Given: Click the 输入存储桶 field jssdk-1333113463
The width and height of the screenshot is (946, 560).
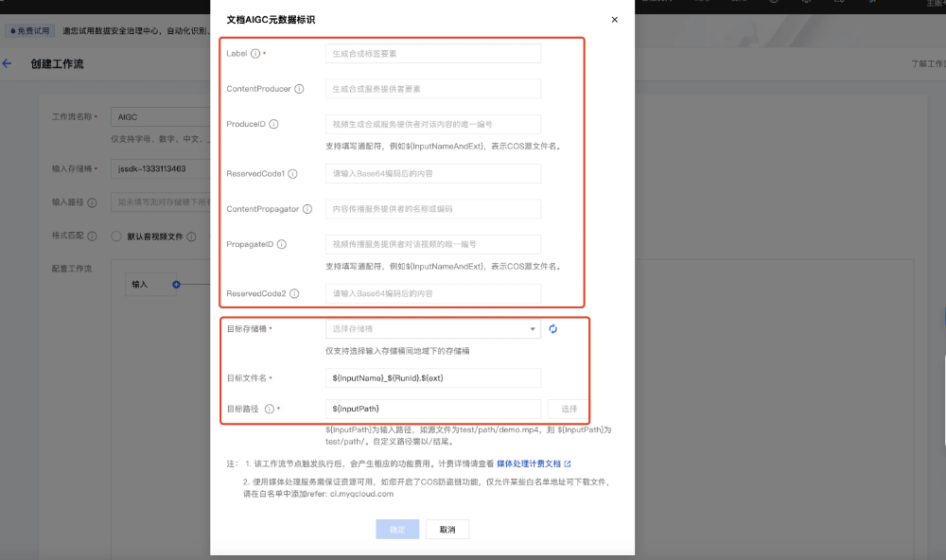Looking at the screenshot, I should 161,169.
